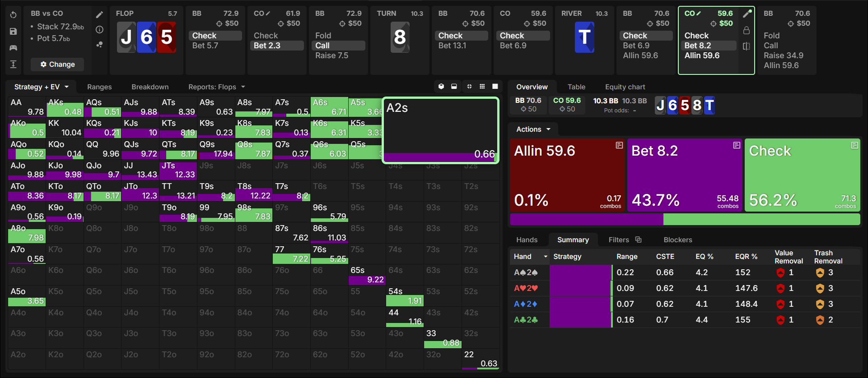The image size is (868, 378).
Task: Click the Change settings button
Action: 57,65
